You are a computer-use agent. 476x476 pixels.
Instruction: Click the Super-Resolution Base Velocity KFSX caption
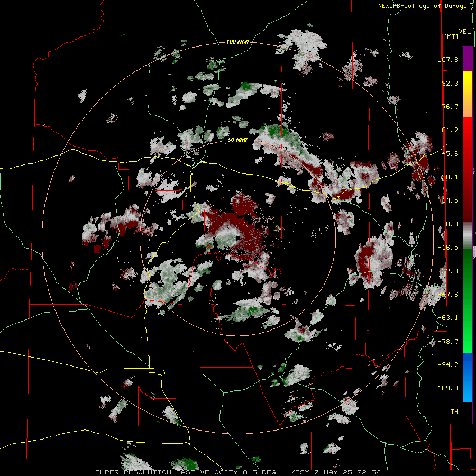[238, 472]
